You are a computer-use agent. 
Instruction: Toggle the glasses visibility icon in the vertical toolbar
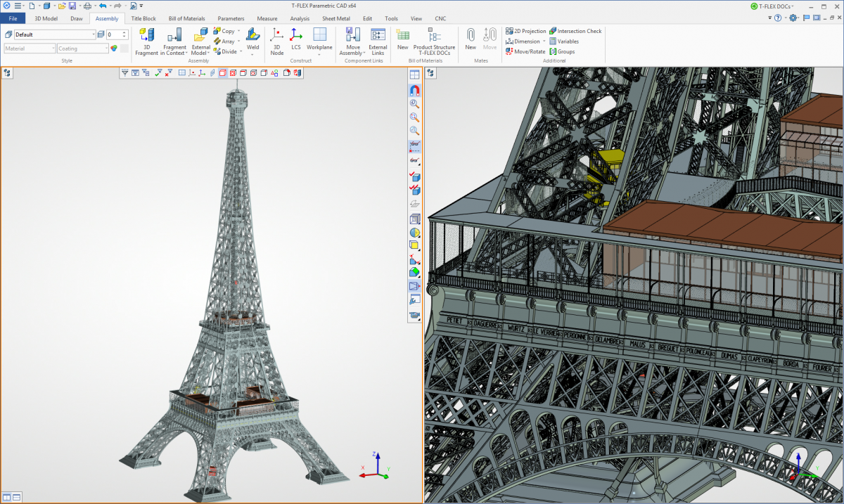(414, 146)
